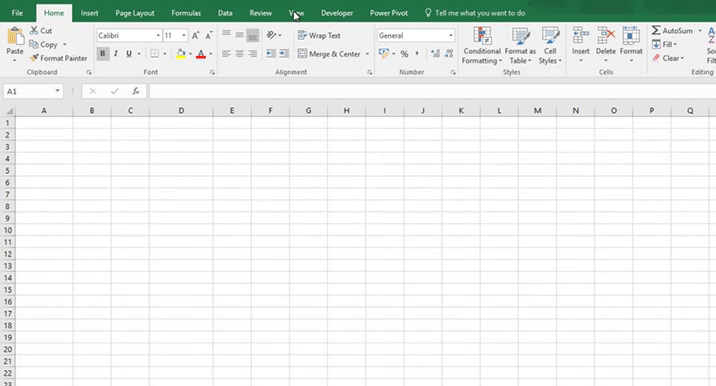
Task: Click into the formula bar
Action: pos(432,91)
